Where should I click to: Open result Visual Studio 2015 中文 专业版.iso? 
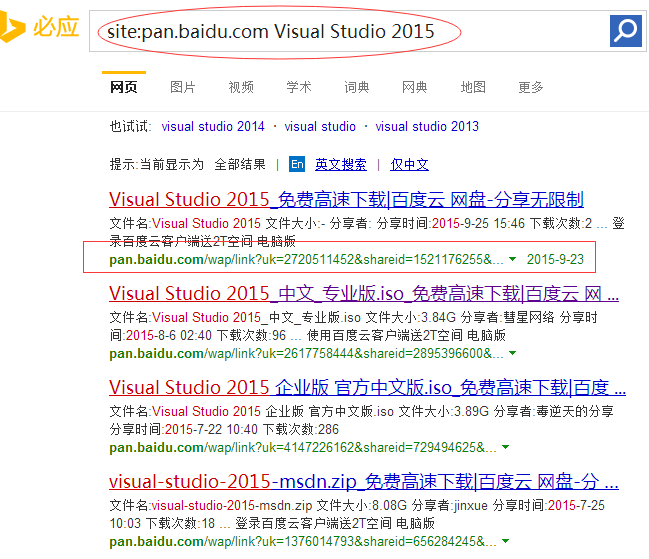364,293
